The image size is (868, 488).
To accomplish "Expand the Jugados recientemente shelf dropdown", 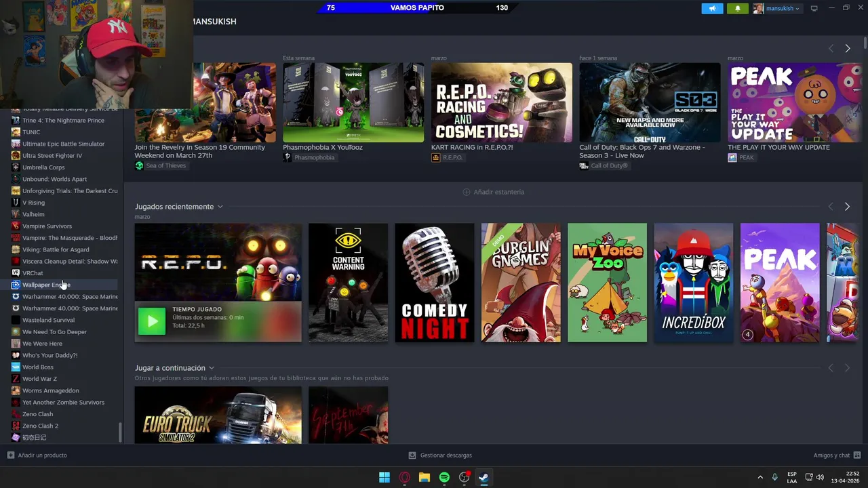I will coord(220,207).
